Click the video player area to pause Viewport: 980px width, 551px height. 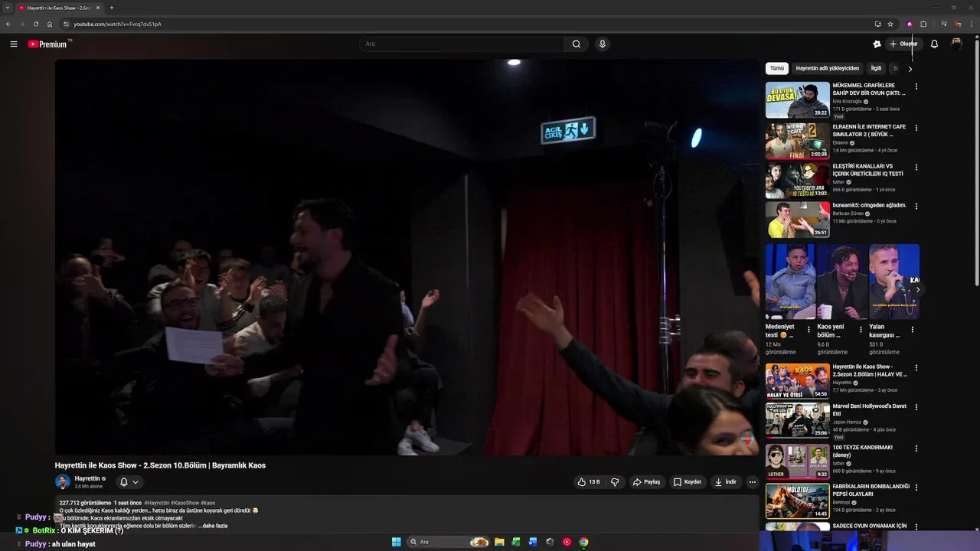pyautogui.click(x=407, y=257)
